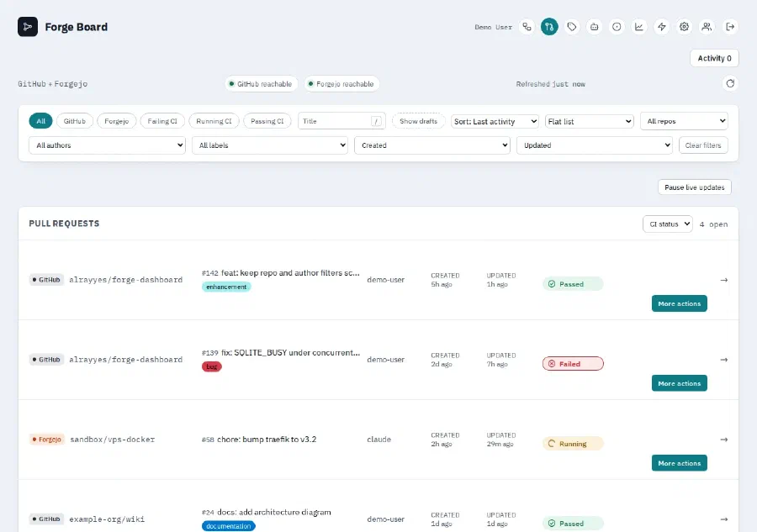Click arrow icon for PR #142

[723, 280]
